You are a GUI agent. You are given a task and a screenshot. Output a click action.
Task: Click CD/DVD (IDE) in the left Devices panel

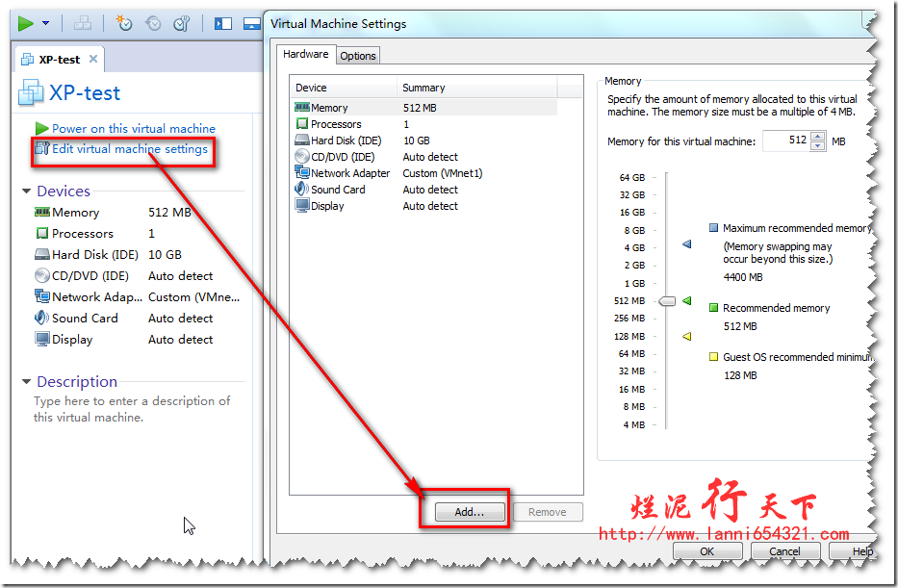pos(90,276)
